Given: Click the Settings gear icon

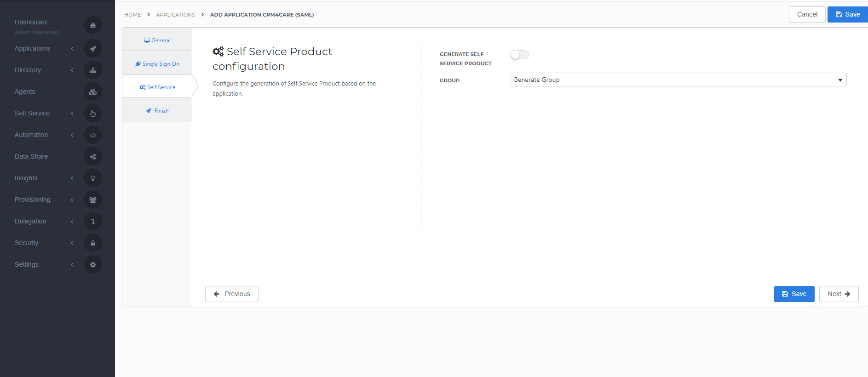Looking at the screenshot, I should pos(93,264).
